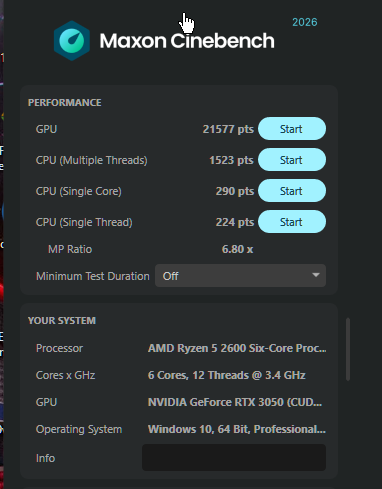382x489 pixels.
Task: Click the NVIDIA GeForce RTX 3050 entry
Action: coord(235,402)
